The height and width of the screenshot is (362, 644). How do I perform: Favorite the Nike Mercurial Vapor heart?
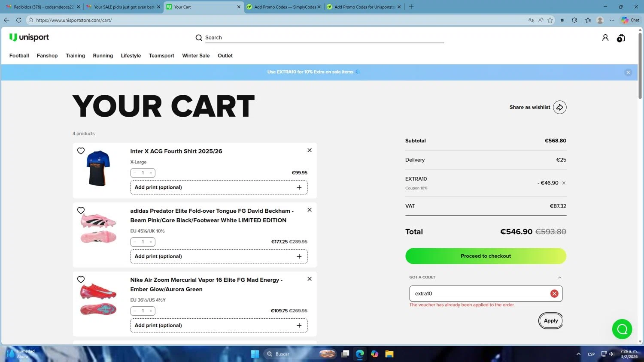click(81, 279)
